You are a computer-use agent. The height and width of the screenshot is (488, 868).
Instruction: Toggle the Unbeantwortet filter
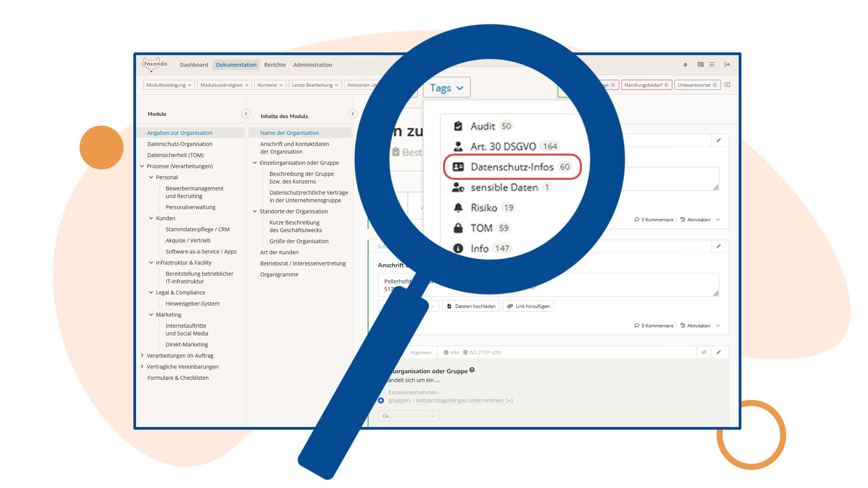[x=697, y=85]
